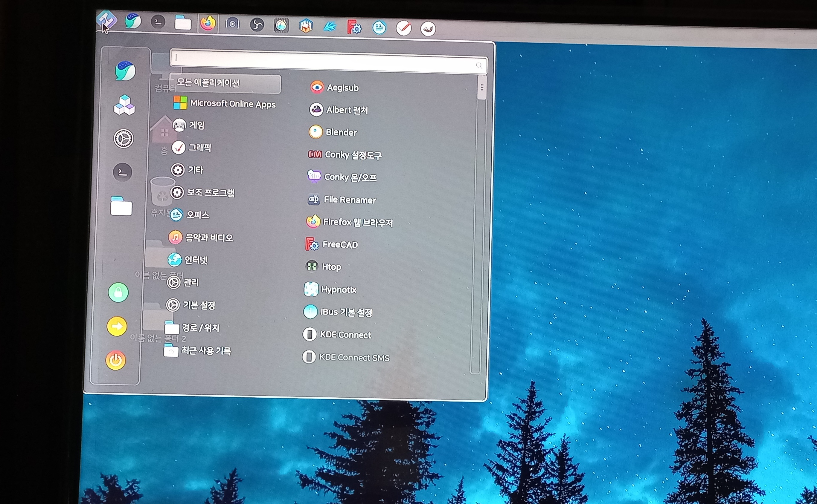Open the orange hexagon box icon in panel
The height and width of the screenshot is (504, 817).
pyautogui.click(x=306, y=26)
